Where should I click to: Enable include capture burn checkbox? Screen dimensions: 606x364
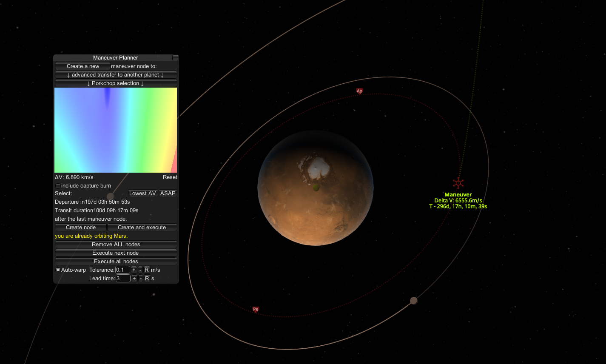coord(58,186)
